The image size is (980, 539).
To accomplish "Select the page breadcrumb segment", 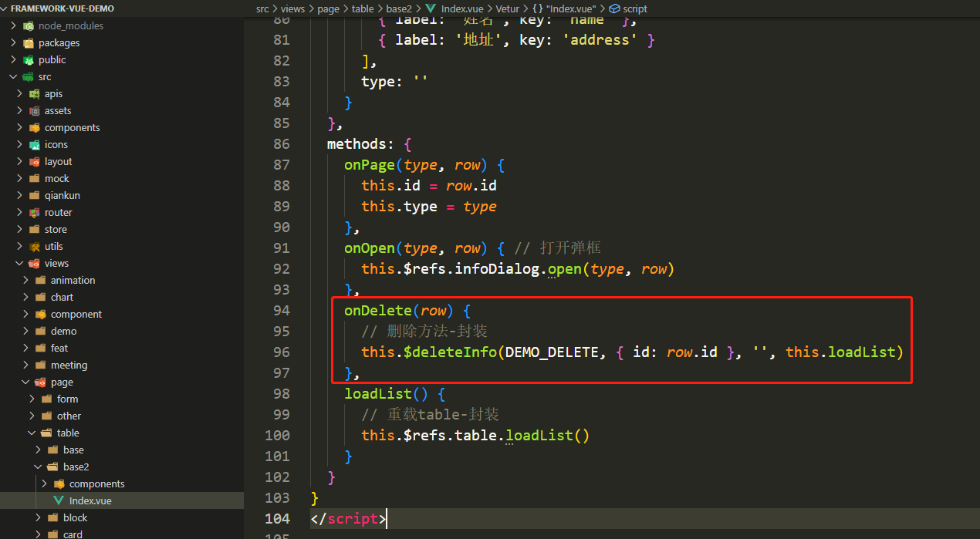I will click(x=328, y=8).
